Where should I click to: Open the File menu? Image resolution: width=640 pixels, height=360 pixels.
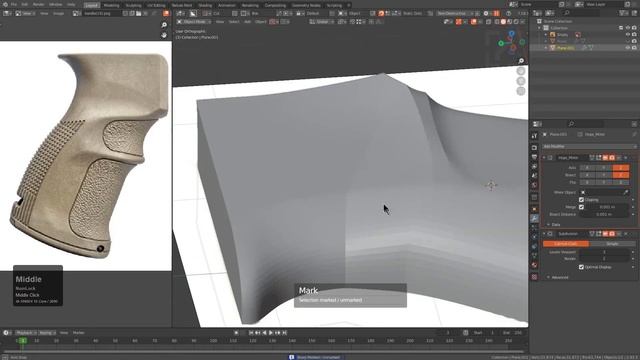tap(13, 4)
